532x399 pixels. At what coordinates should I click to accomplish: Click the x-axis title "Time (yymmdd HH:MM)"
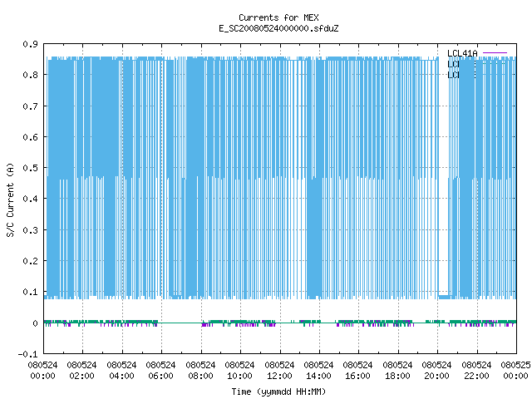coord(278,392)
